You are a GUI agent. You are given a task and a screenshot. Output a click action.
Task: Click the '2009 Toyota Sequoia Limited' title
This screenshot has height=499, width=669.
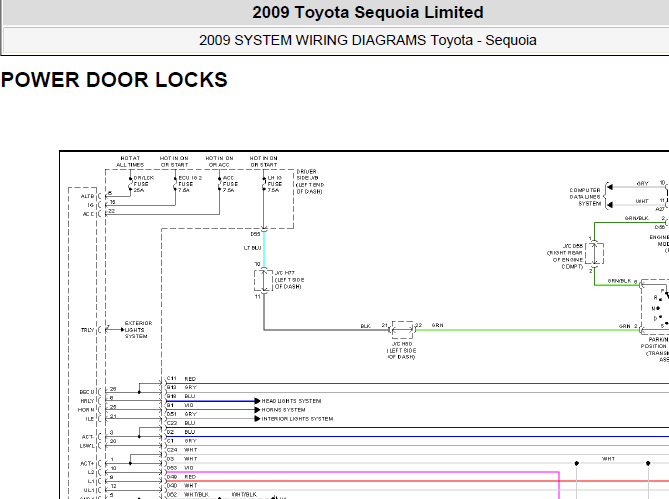[x=368, y=12]
